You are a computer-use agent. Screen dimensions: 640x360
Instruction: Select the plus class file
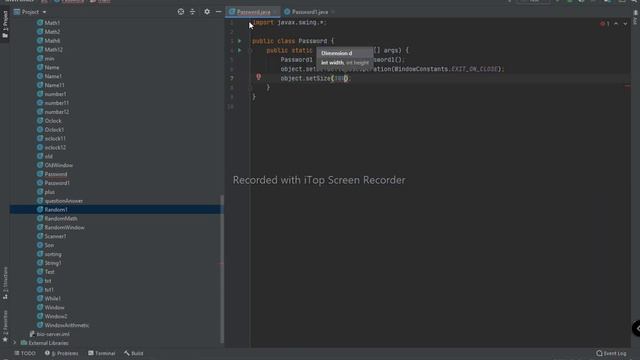[x=46, y=192]
